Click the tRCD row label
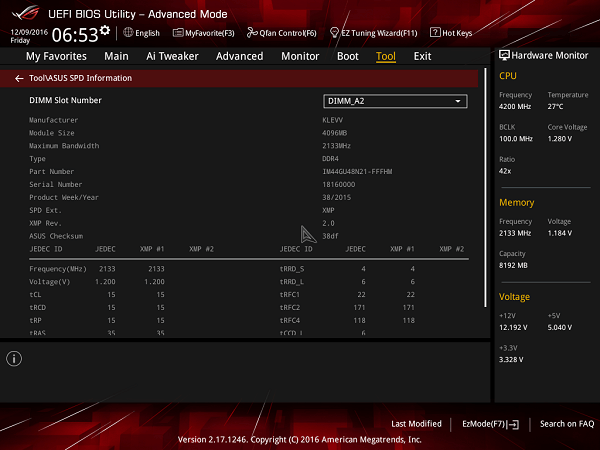 tap(38, 308)
